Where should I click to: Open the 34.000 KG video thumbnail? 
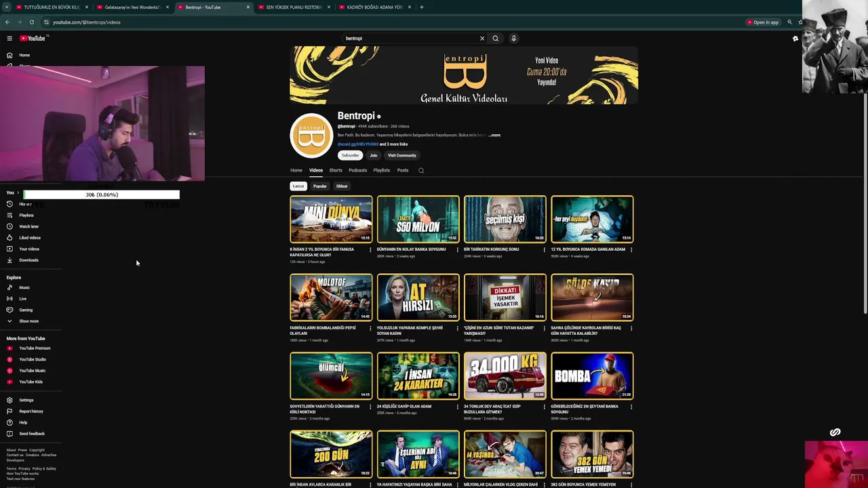click(505, 376)
